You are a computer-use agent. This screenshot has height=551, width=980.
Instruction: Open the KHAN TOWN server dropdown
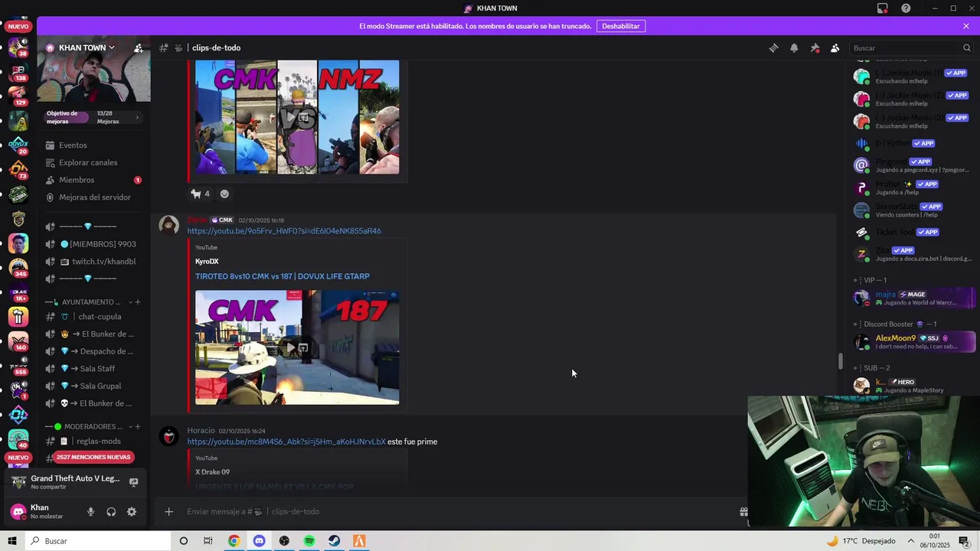click(87, 47)
